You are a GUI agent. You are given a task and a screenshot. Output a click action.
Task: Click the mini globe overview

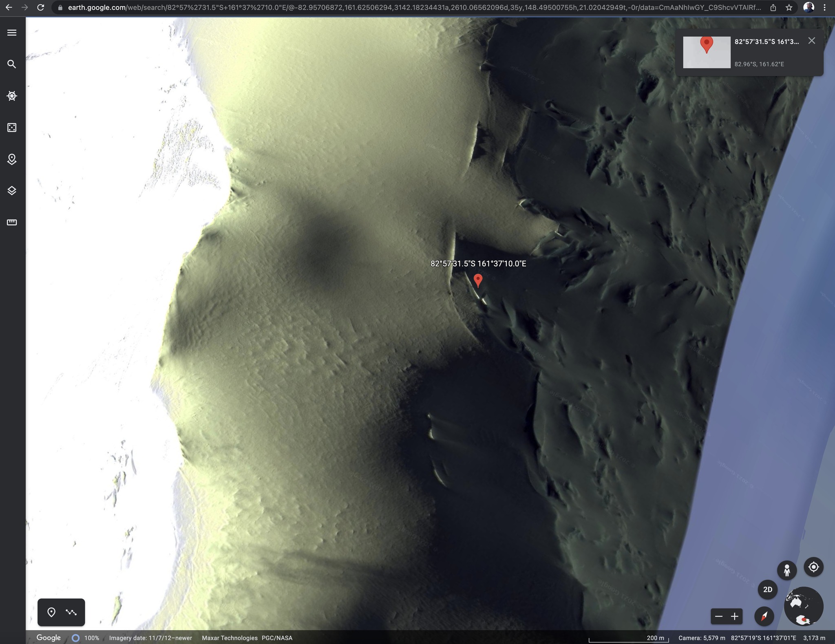[x=803, y=606]
